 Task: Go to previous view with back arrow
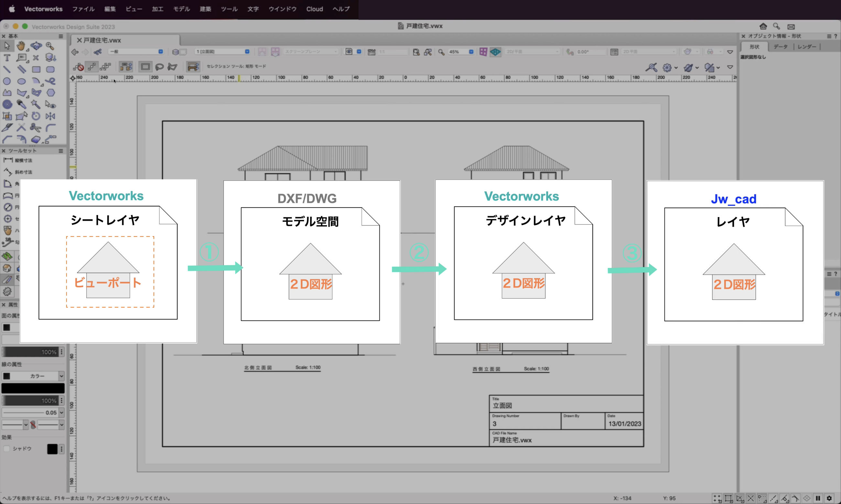click(x=75, y=52)
